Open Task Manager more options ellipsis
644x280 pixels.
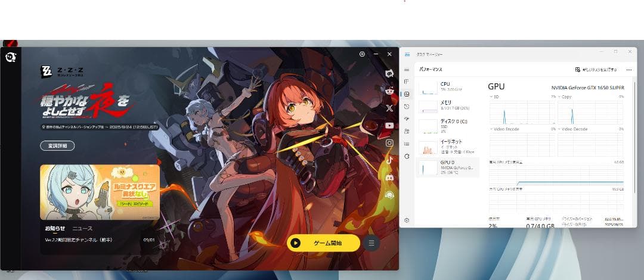629,70
